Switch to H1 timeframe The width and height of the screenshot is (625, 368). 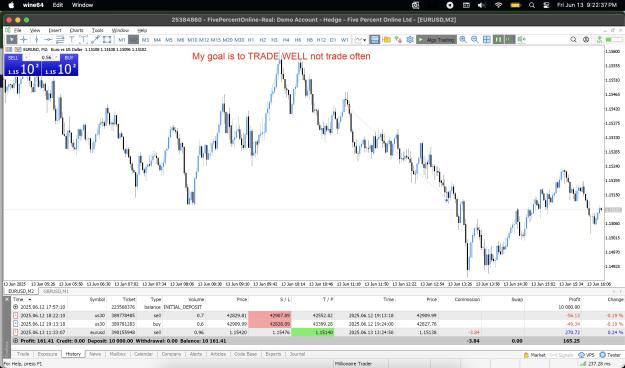tap(251, 40)
